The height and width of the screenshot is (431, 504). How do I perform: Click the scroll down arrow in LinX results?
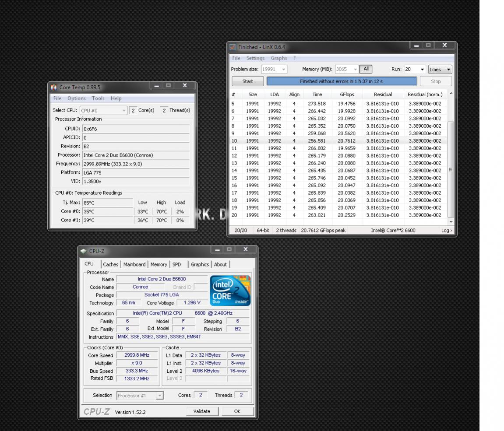click(x=451, y=221)
